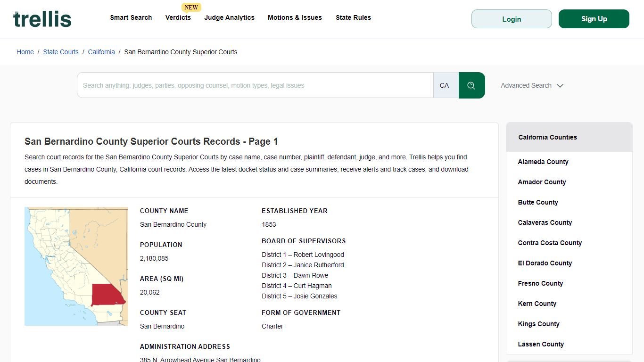Click District 2 – Janice Rutherford
The width and height of the screenshot is (644, 362).
(x=303, y=265)
